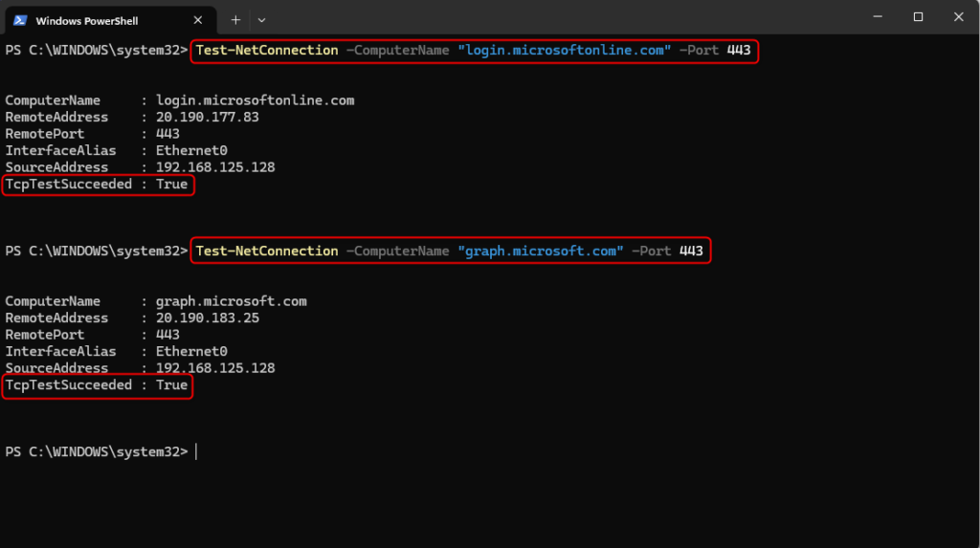Close the Windows PowerShell tab

[197, 20]
